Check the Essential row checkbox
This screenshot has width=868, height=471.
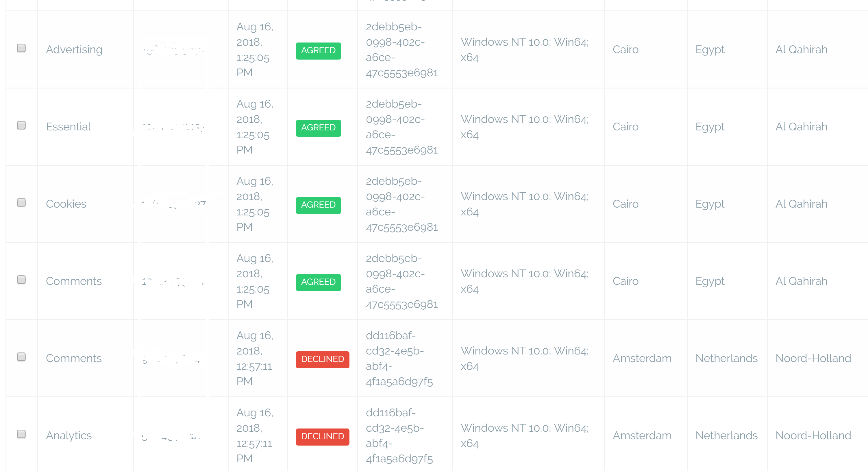click(21, 125)
